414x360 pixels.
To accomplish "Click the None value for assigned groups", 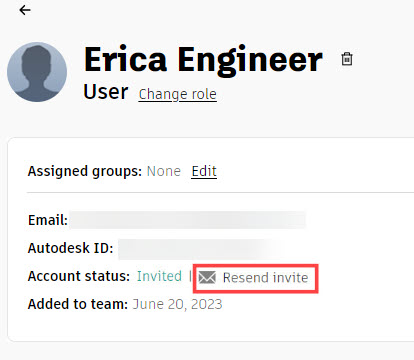I will pyautogui.click(x=164, y=171).
